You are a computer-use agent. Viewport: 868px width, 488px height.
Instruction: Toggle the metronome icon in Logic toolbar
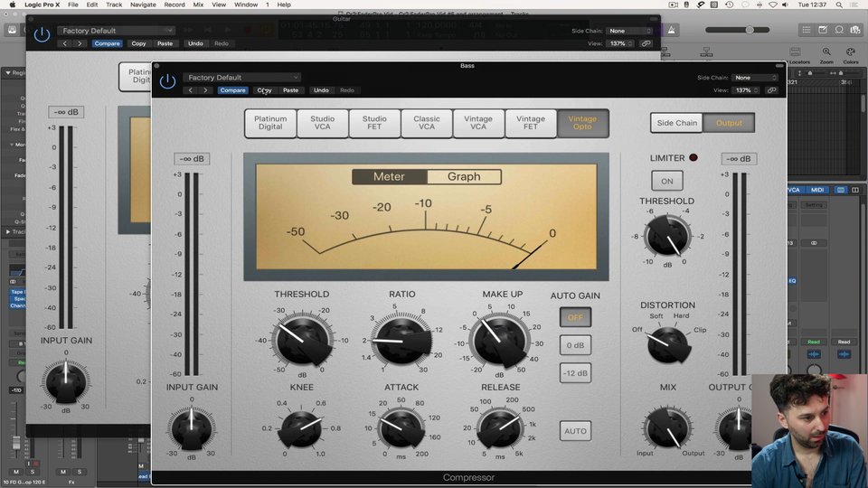672,31
